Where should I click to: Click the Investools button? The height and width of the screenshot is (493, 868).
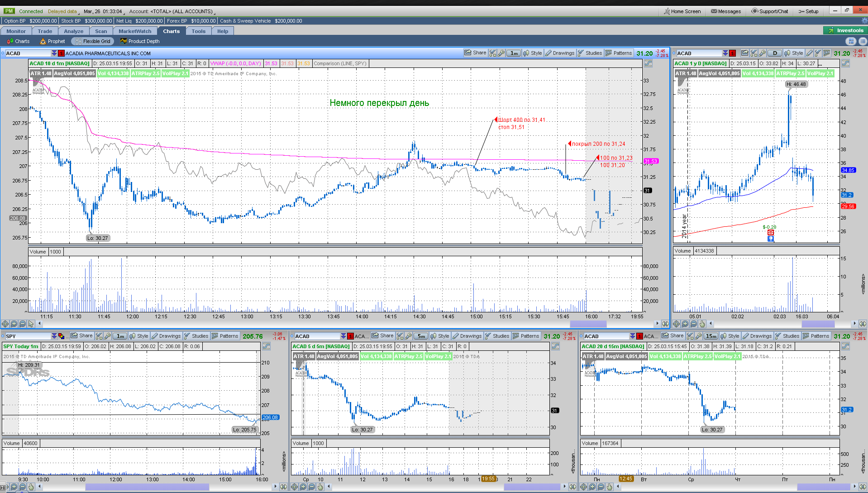[x=845, y=30]
